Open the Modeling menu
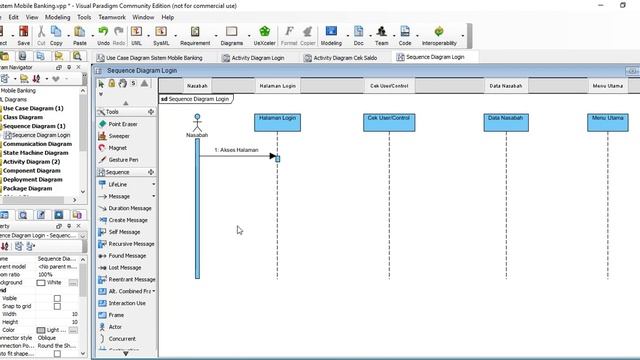640x360 pixels. [x=58, y=17]
